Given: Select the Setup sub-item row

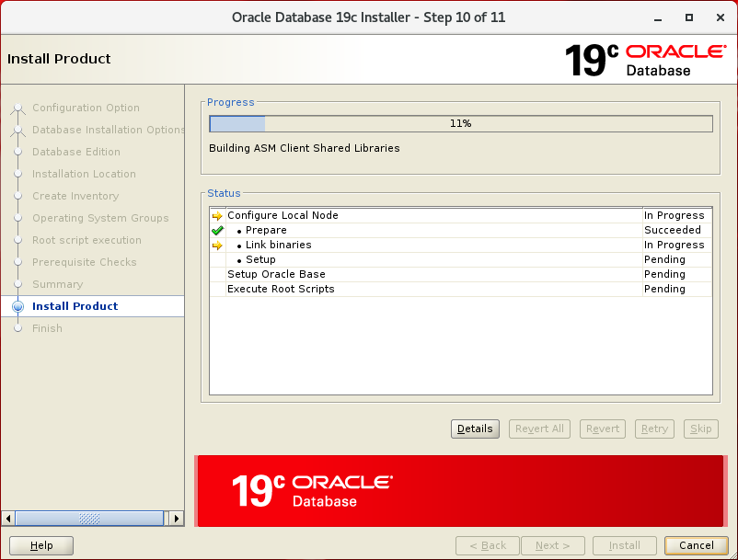Looking at the screenshot, I should [461, 259].
